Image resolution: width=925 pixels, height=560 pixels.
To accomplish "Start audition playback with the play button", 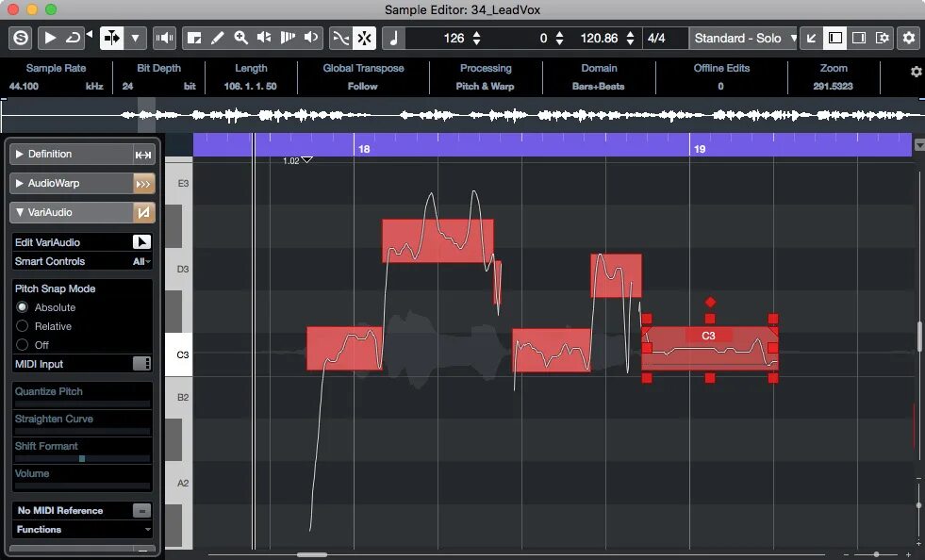I will [50, 39].
